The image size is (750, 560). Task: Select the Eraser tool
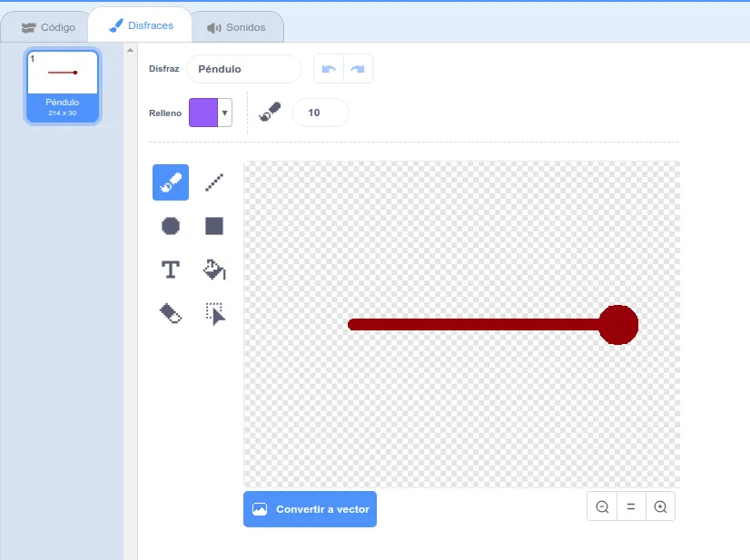(x=171, y=314)
